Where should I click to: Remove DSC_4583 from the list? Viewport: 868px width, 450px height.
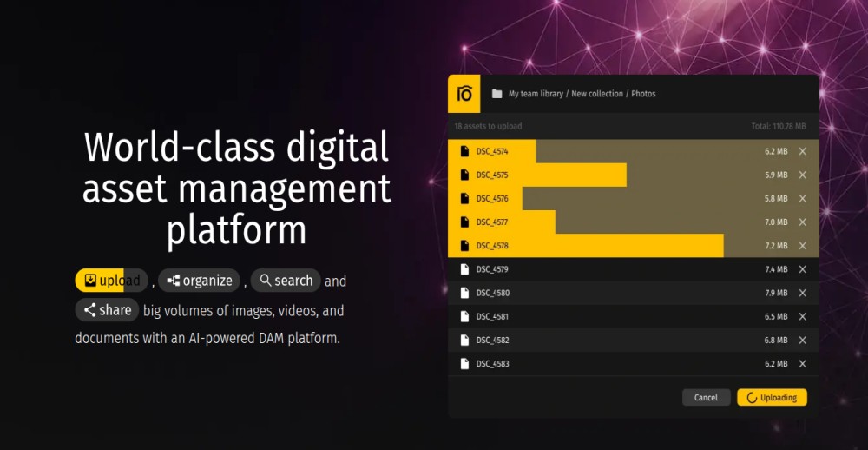[x=802, y=364]
